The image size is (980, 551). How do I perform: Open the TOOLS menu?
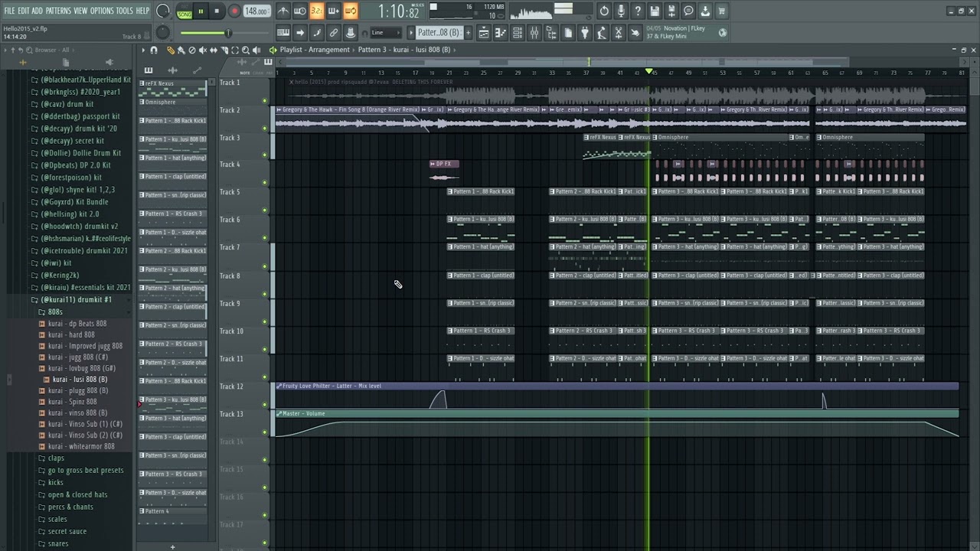[124, 11]
